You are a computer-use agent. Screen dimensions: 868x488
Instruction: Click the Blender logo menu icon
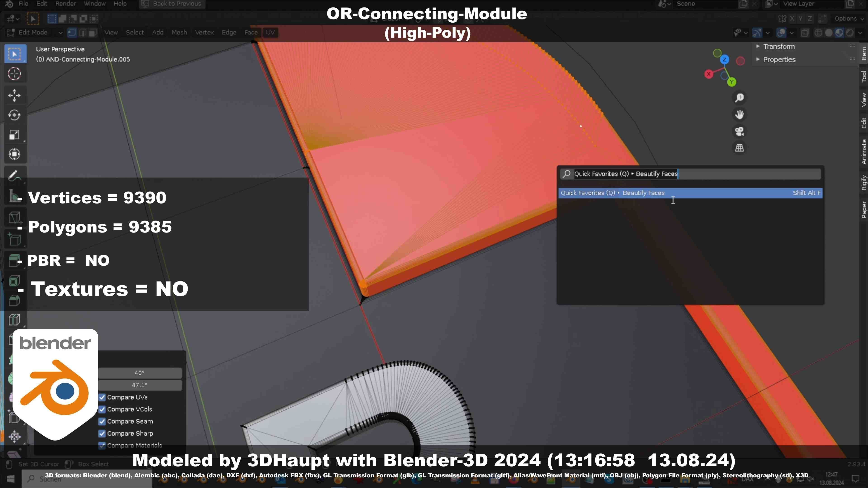pyautogui.click(x=9, y=4)
